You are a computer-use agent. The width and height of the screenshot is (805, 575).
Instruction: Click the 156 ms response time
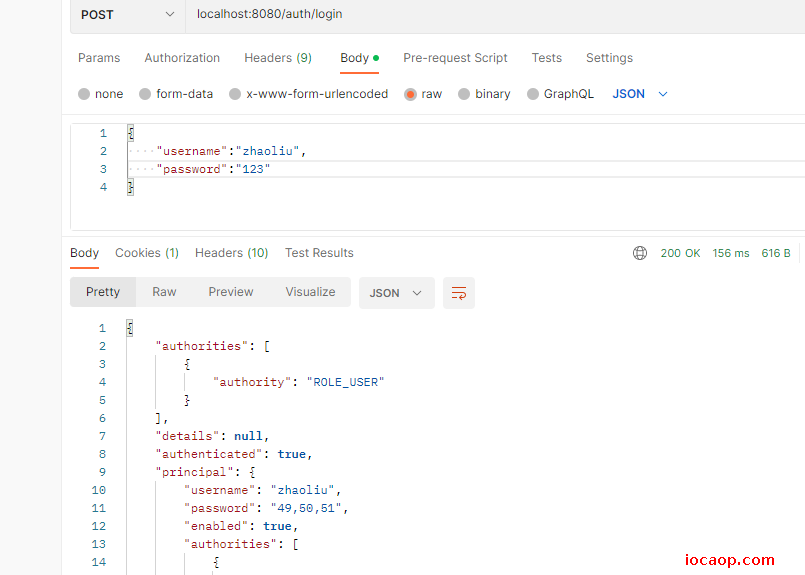click(731, 253)
